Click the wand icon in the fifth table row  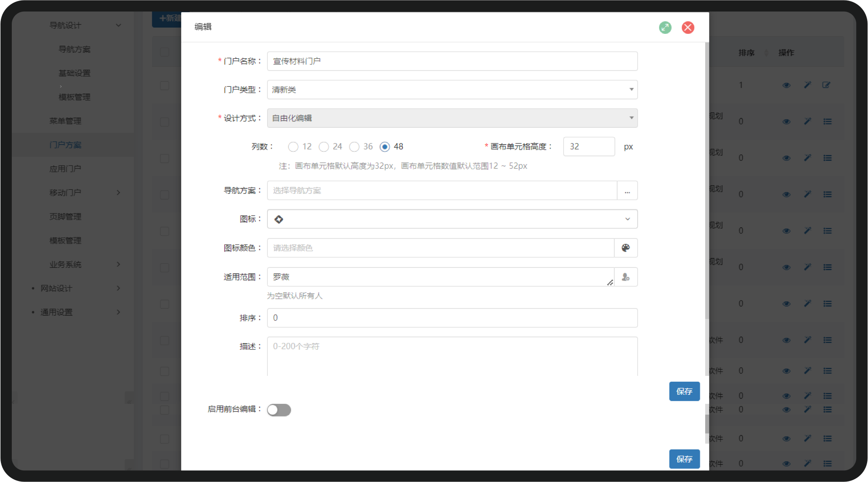pyautogui.click(x=807, y=231)
